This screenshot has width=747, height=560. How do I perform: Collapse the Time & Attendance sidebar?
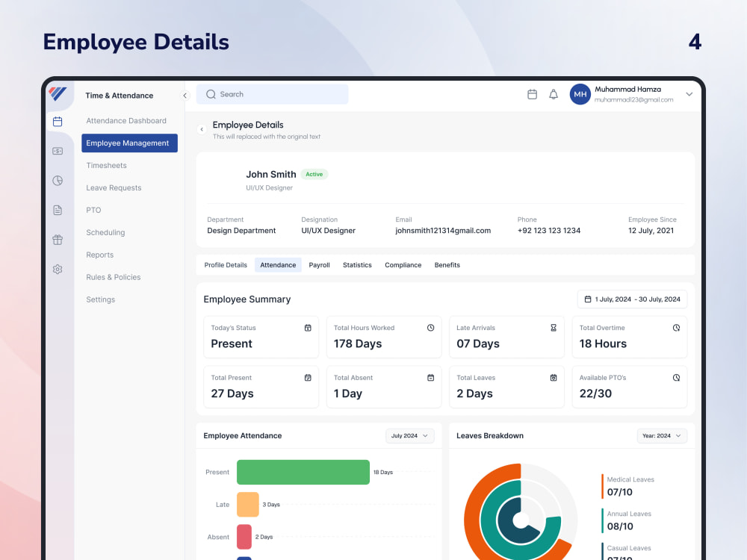click(185, 96)
